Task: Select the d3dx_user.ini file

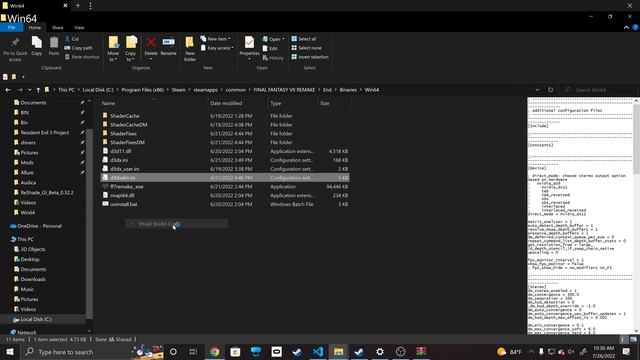Action: [124, 169]
